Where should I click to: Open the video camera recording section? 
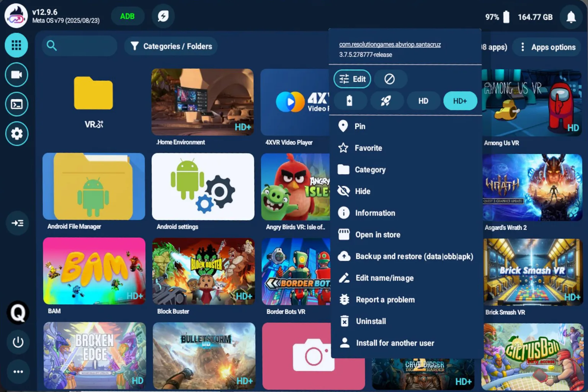(16, 75)
